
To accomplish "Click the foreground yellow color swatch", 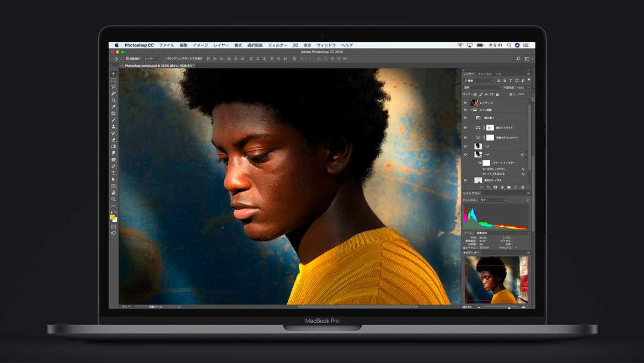I will [112, 217].
